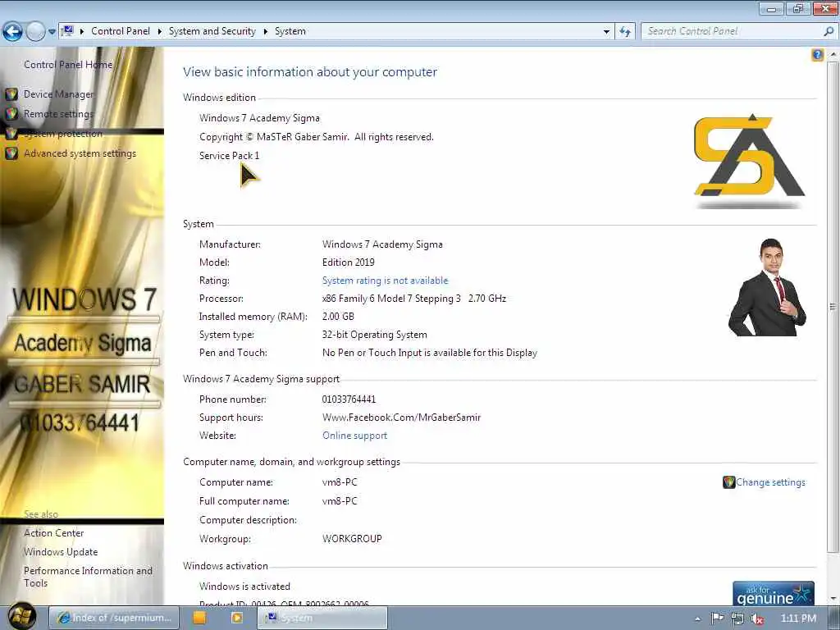Click the Control Panel breadcrumb
The width and height of the screenshot is (840, 630).
pyautogui.click(x=121, y=31)
